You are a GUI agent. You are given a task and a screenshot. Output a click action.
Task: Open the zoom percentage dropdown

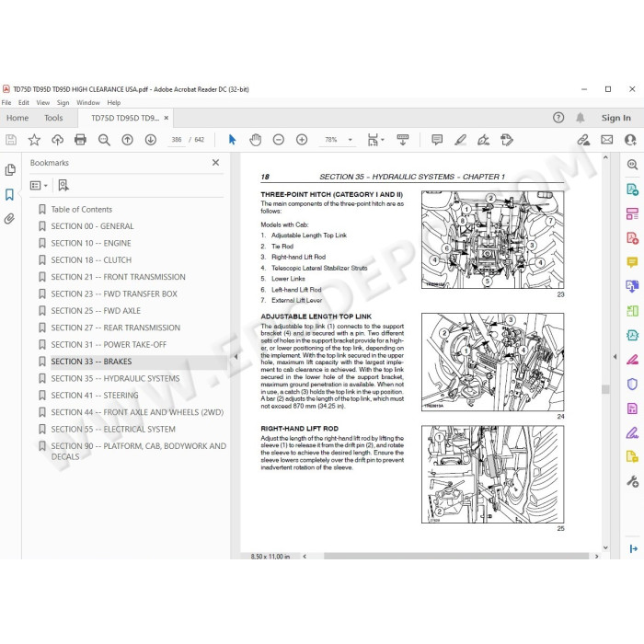pos(351,140)
